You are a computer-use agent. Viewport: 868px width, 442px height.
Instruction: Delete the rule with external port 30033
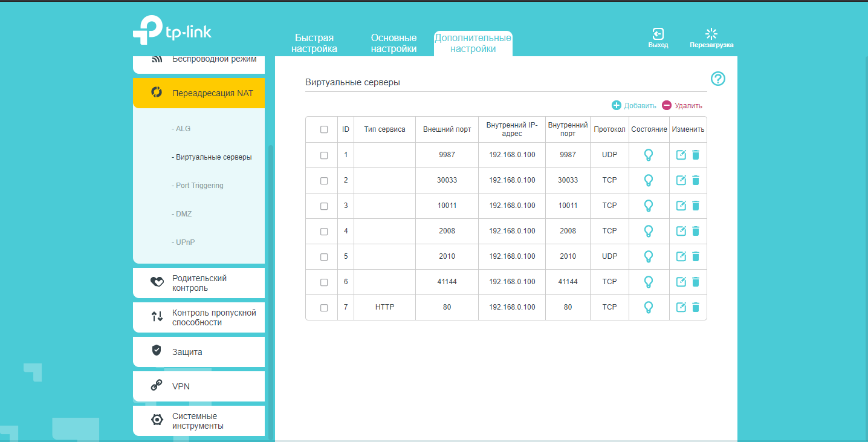click(695, 180)
